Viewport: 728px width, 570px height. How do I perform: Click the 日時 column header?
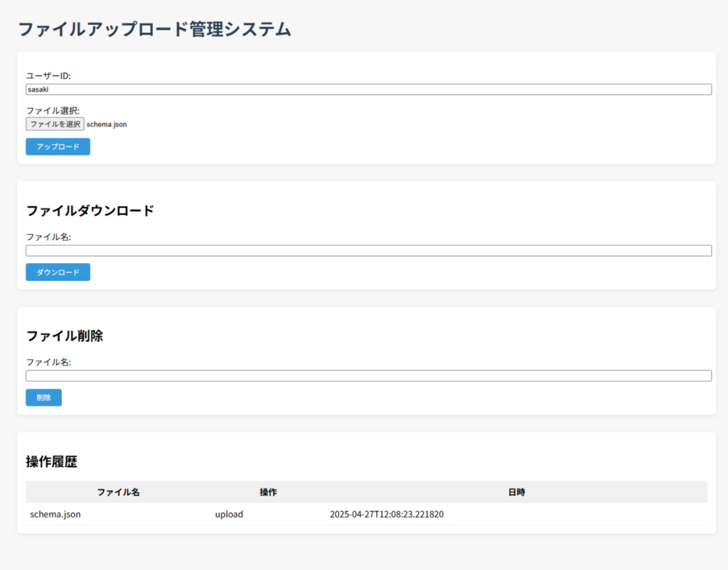(516, 492)
